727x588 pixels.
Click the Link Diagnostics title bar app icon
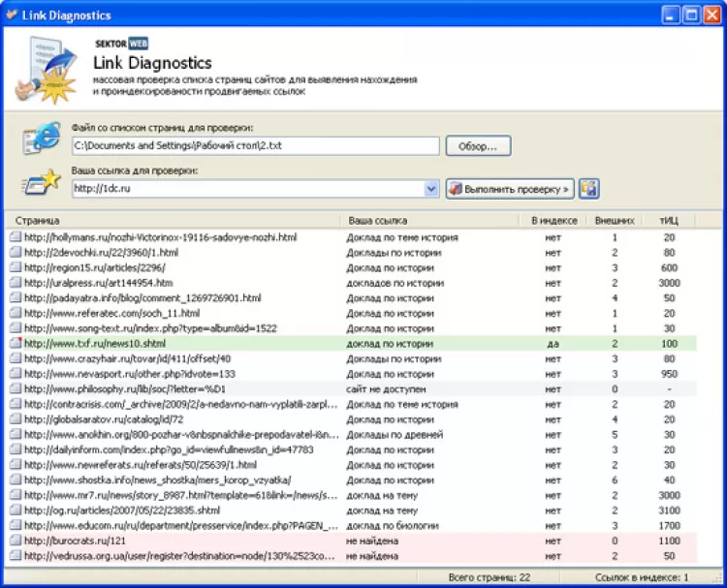[12, 15]
